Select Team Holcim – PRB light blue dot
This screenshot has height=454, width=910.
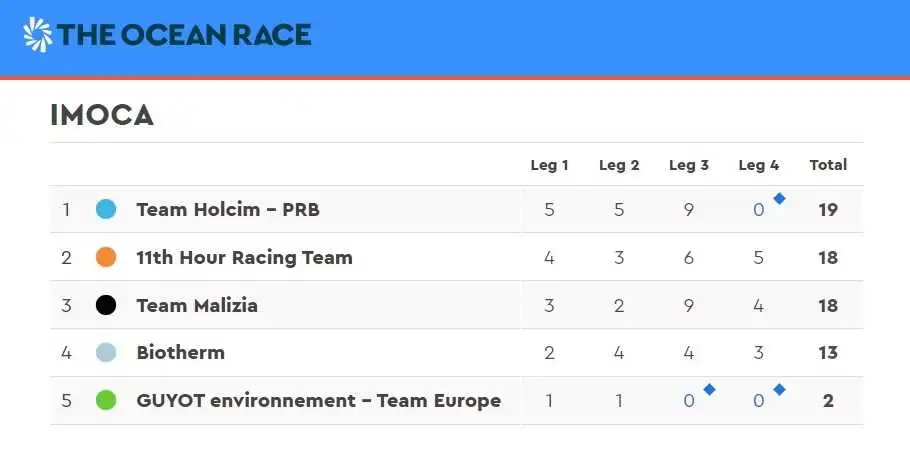[106, 209]
